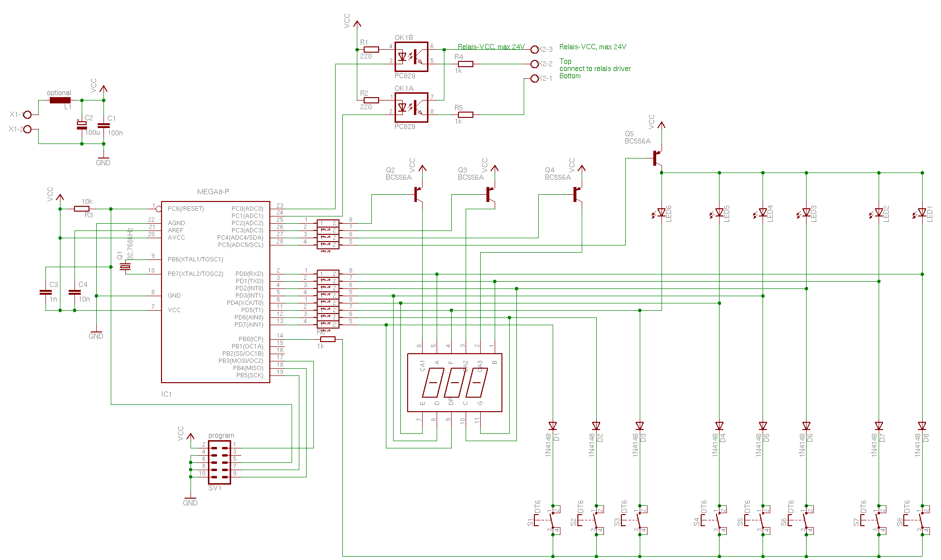This screenshot has height=560, width=941.
Task: Click the R3 10k resistor
Action: click(81, 209)
